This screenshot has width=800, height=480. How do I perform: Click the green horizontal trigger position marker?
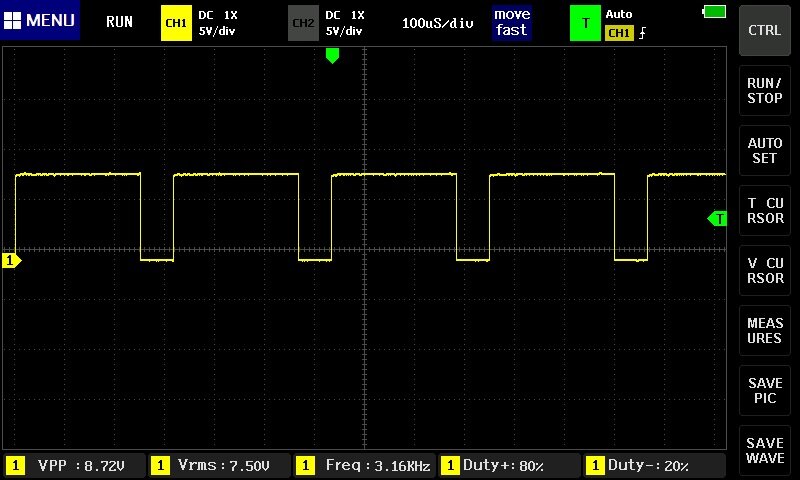tap(332, 56)
